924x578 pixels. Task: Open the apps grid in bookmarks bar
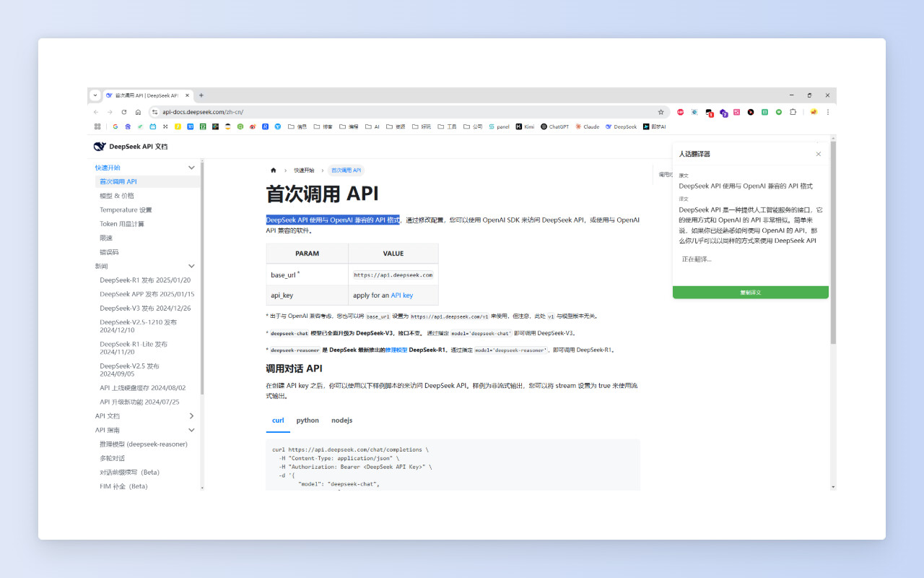coord(97,126)
